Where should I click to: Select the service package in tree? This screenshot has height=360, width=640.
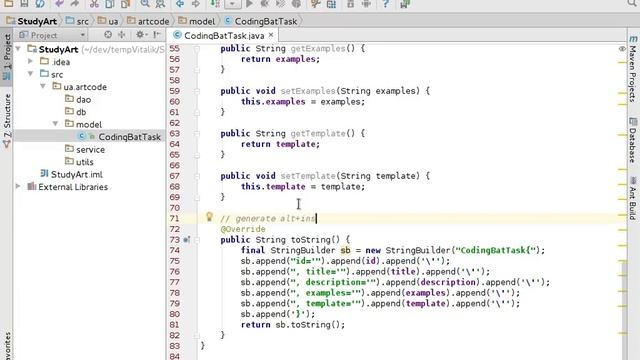click(x=85, y=149)
